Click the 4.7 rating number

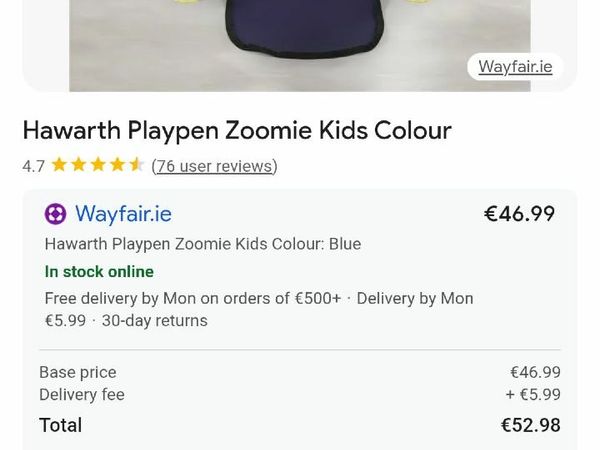coord(33,166)
